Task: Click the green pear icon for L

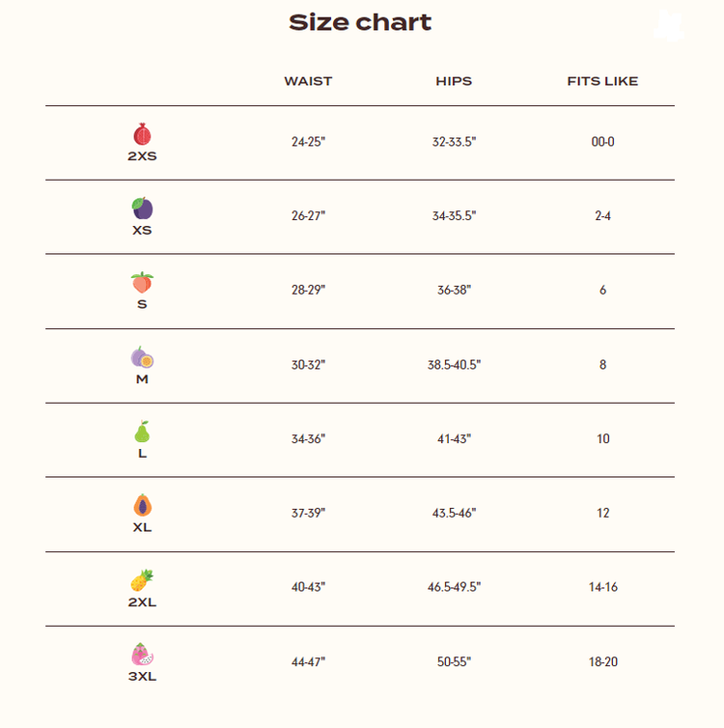Action: [142, 432]
